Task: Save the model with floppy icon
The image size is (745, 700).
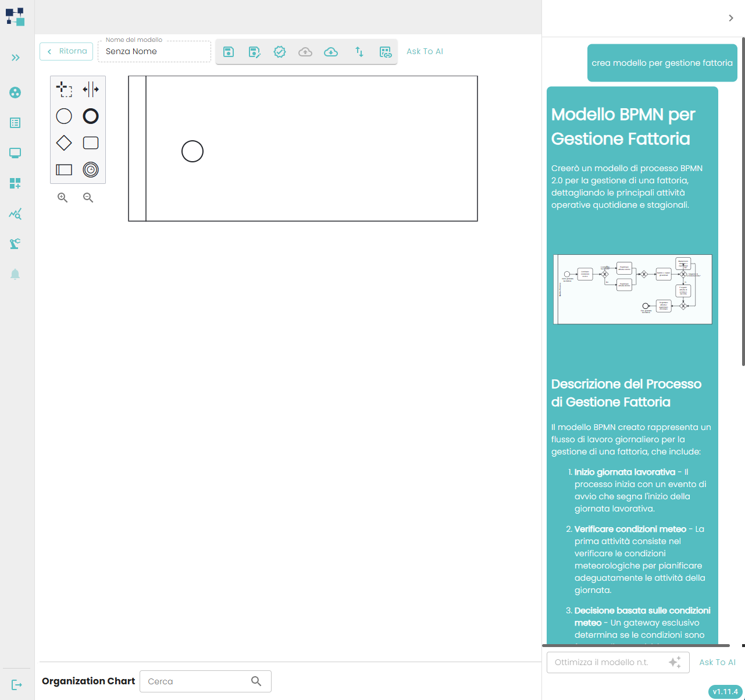Action: pyautogui.click(x=229, y=52)
